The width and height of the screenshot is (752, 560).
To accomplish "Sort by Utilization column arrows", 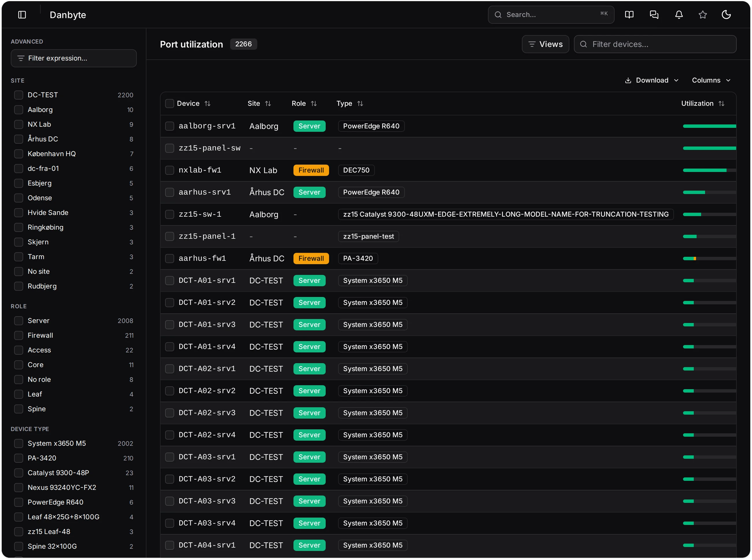I will [721, 103].
